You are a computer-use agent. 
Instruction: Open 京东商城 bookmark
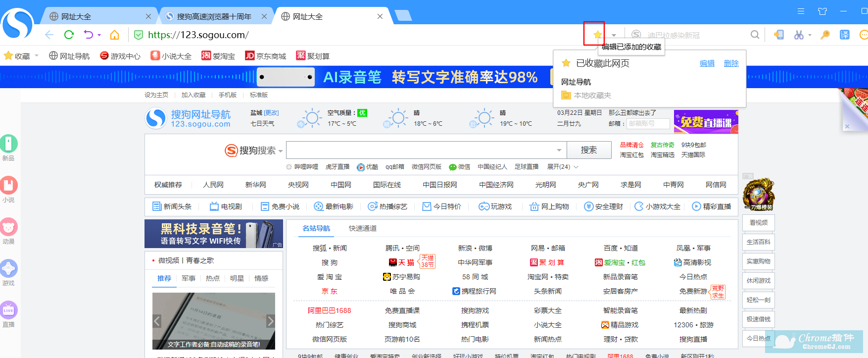click(x=266, y=56)
